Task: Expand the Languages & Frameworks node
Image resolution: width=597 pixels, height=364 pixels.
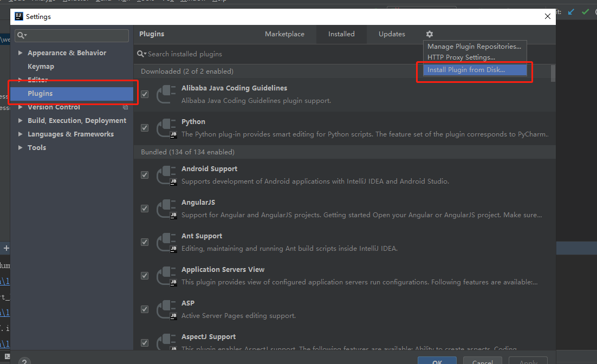Action: [x=20, y=134]
